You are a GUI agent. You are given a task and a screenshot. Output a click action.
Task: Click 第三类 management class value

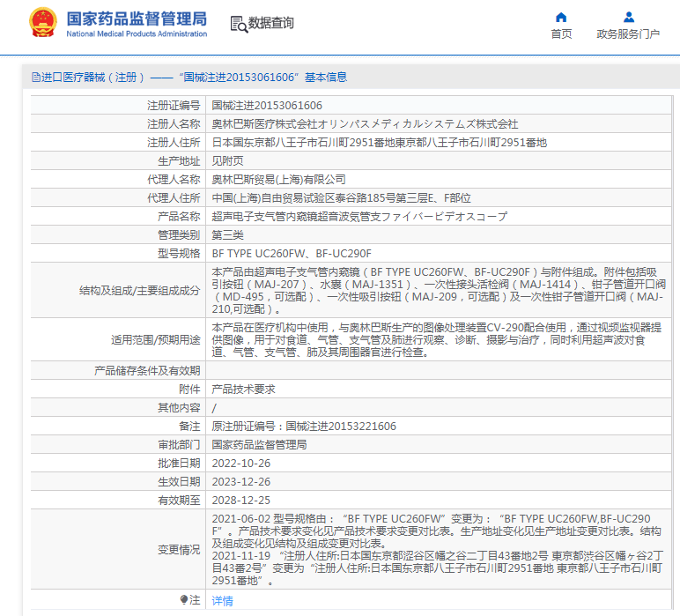(227, 234)
